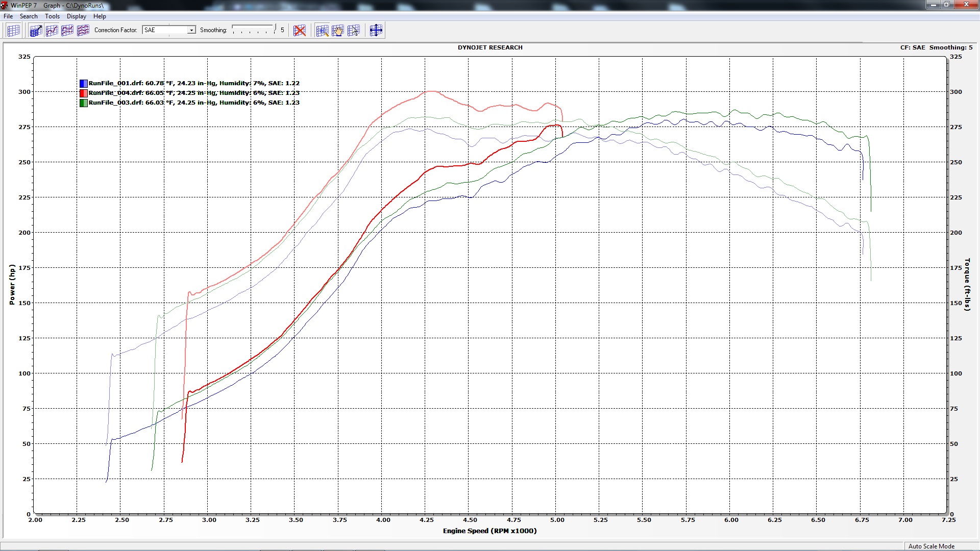The image size is (980, 551).
Task: Restore down the WinPEP 7 window
Action: pos(947,5)
